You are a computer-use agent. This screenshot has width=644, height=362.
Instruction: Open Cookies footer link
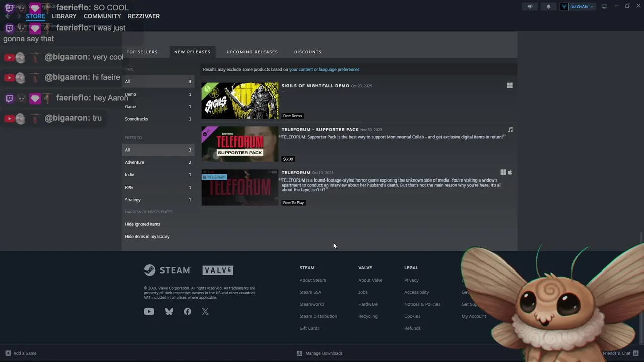point(412,316)
